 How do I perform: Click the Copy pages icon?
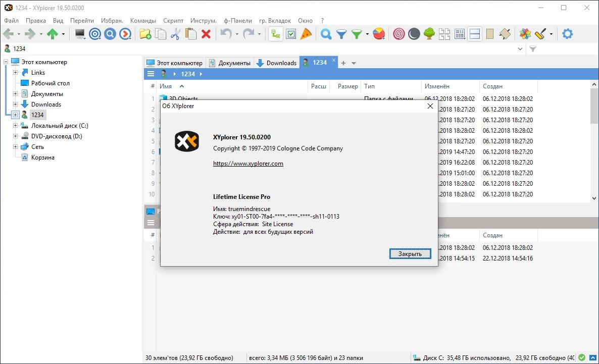coord(161,34)
